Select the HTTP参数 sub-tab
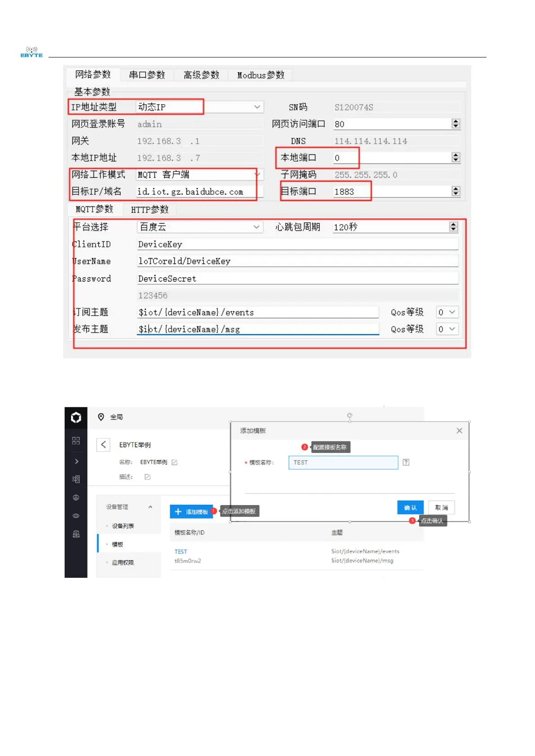This screenshot has width=535, height=756. coord(150,209)
